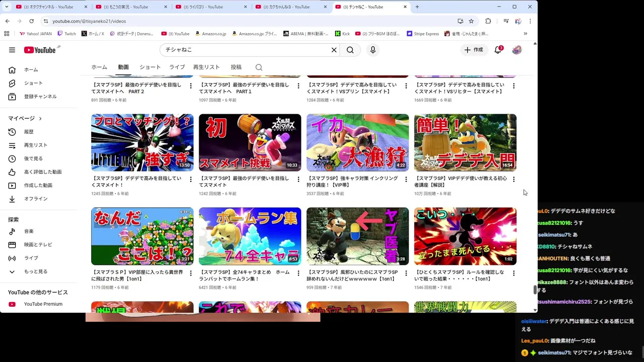Open more options for VIP部屋に入ったら異世界 video
This screenshot has width=644, height=362.
click(191, 273)
